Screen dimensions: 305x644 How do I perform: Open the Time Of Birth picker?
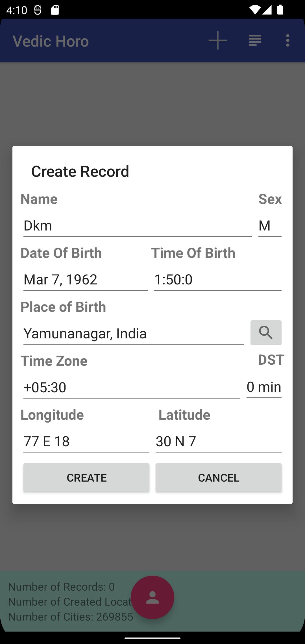tap(218, 280)
